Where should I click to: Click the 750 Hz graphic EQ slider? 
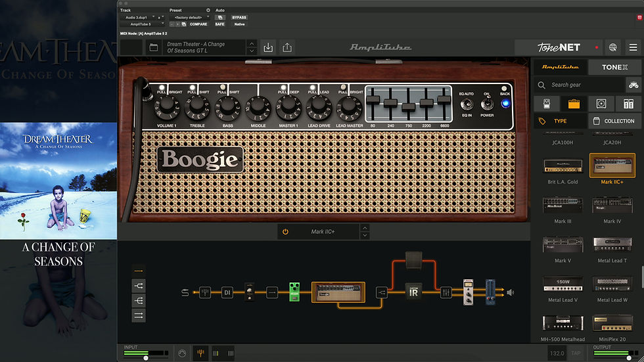point(408,106)
